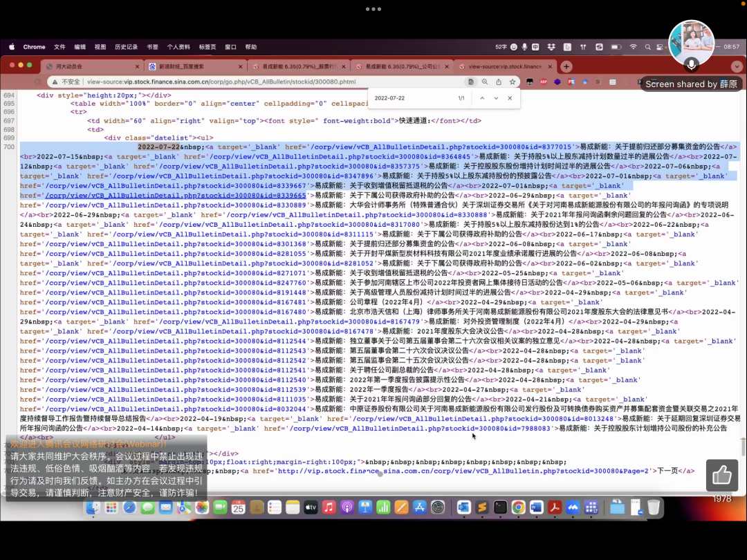Screen dimensions: 747x560
Task: Open the link with id=8112544
Action: tap(176, 342)
